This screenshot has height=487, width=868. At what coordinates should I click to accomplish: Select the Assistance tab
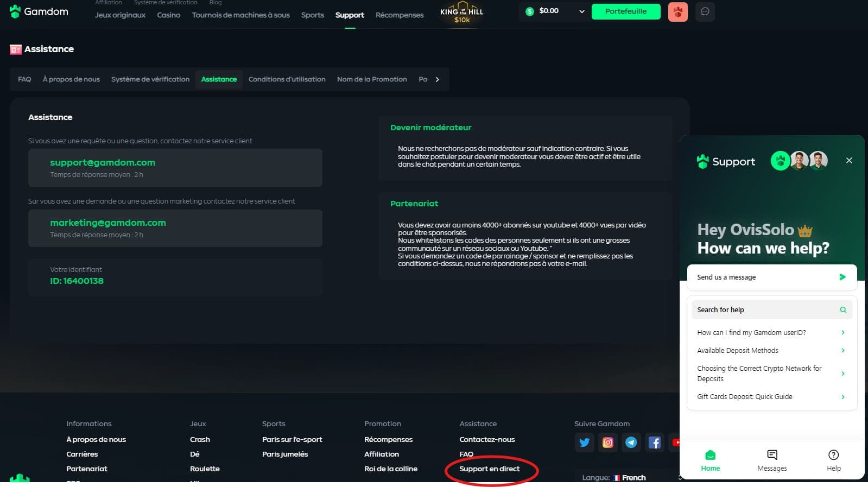[219, 79]
